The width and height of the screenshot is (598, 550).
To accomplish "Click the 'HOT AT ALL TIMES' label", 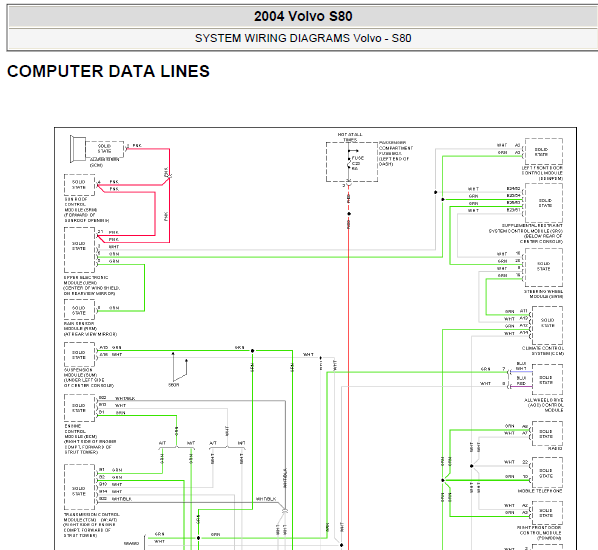I will (x=350, y=137).
